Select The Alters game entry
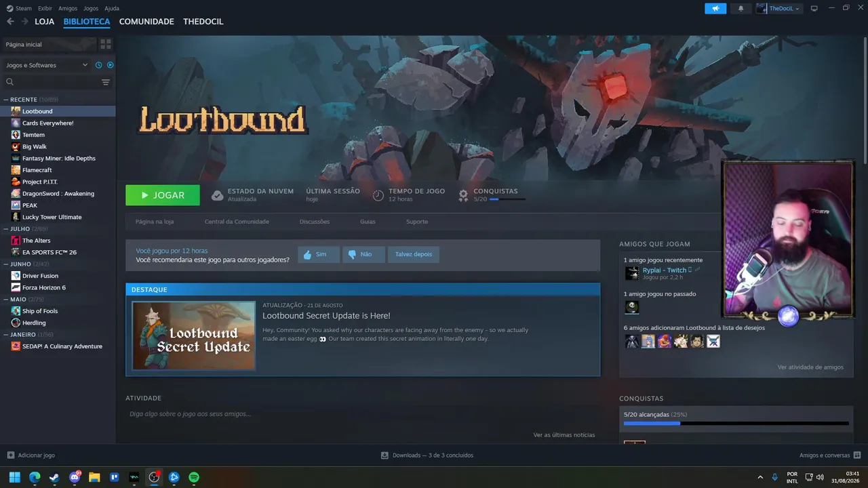 click(58, 241)
